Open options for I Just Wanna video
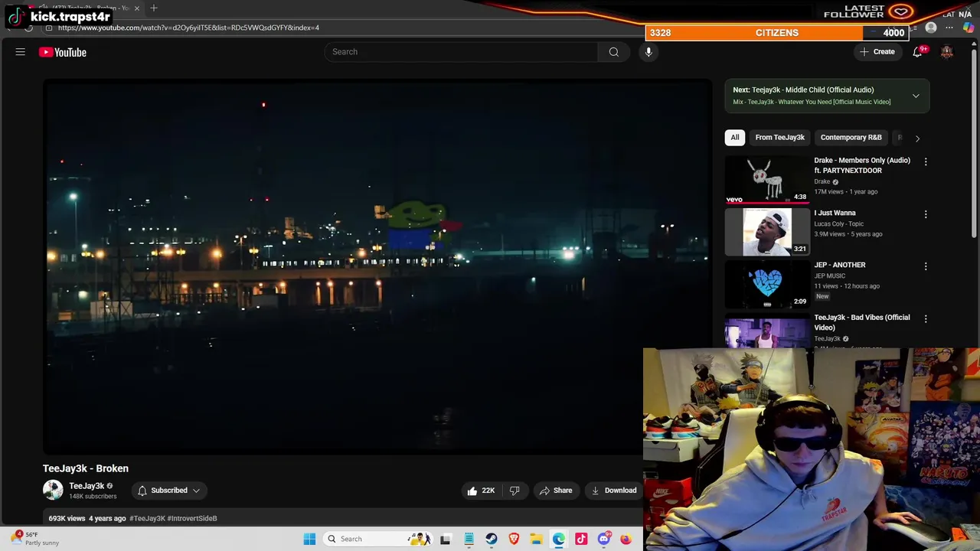The height and width of the screenshot is (551, 980). click(926, 214)
